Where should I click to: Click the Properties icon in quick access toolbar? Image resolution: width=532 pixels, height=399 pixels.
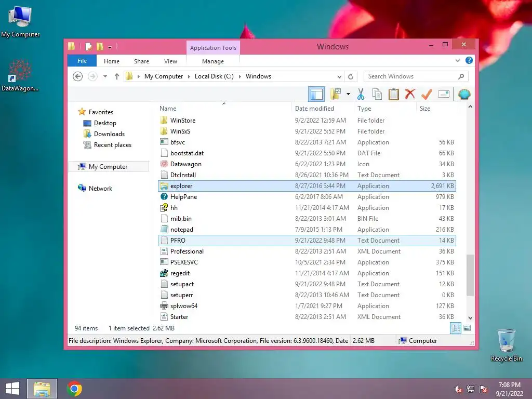point(88,46)
